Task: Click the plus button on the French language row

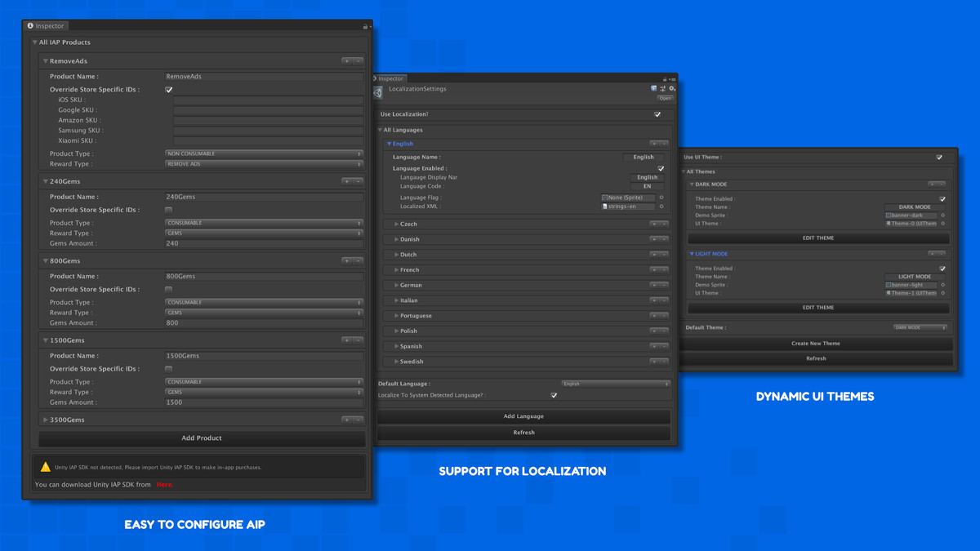Action: point(654,269)
